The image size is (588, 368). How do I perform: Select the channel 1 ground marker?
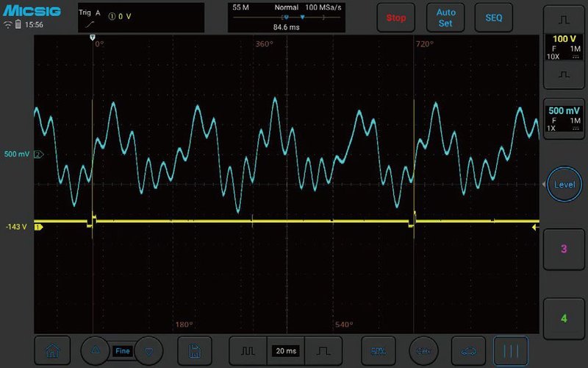[x=39, y=227]
